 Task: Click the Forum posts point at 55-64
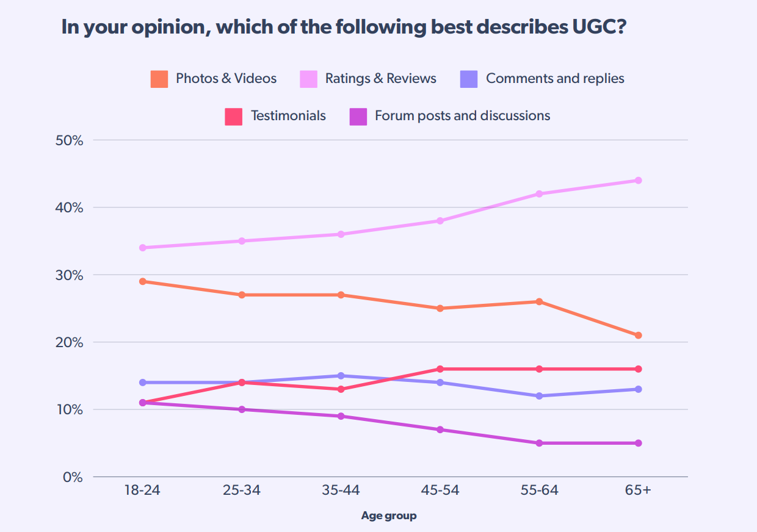539,444
